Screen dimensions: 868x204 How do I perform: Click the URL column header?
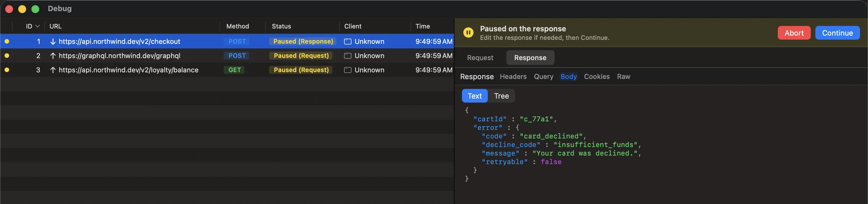coord(55,26)
